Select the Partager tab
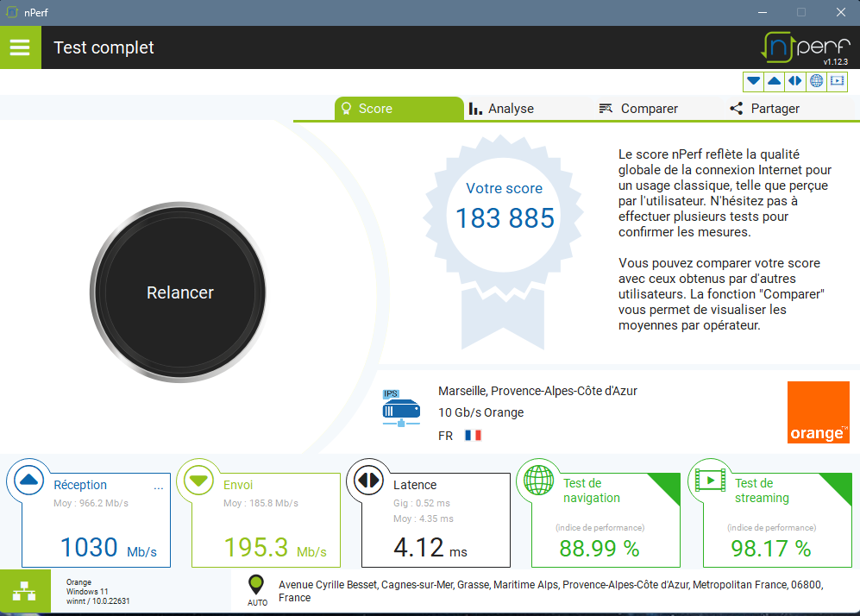Image resolution: width=860 pixels, height=616 pixels. 764,109
